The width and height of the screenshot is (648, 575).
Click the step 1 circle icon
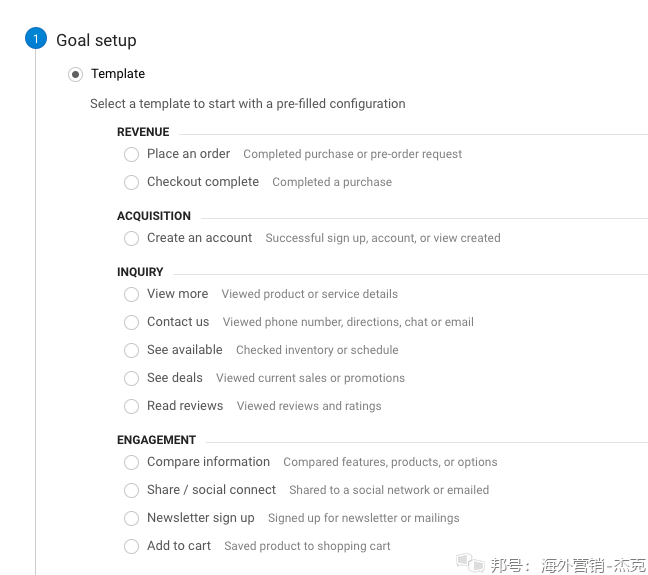(35, 39)
